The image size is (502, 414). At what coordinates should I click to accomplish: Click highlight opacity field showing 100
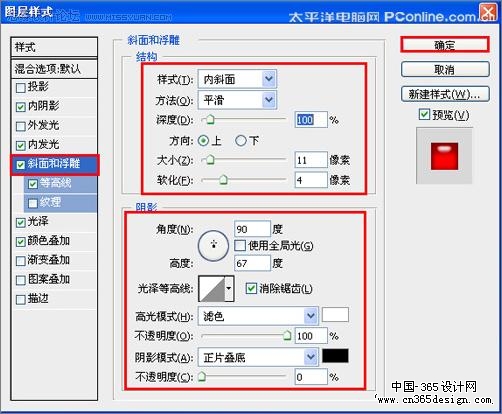click(311, 336)
